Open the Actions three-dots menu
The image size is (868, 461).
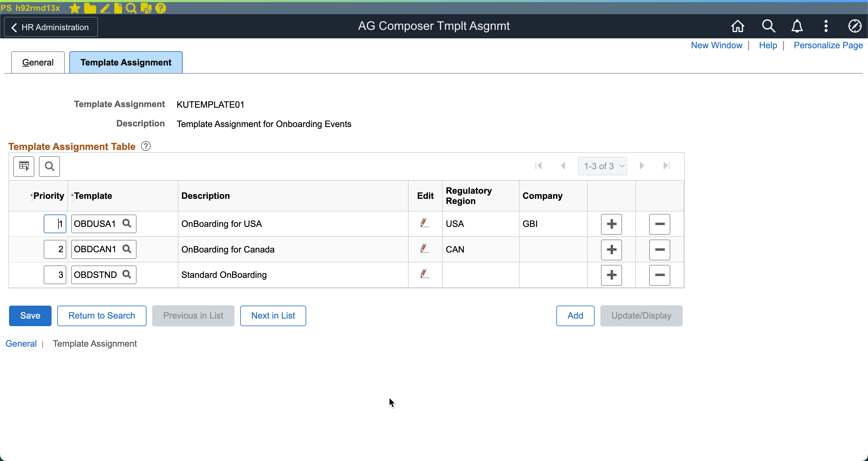click(x=826, y=26)
